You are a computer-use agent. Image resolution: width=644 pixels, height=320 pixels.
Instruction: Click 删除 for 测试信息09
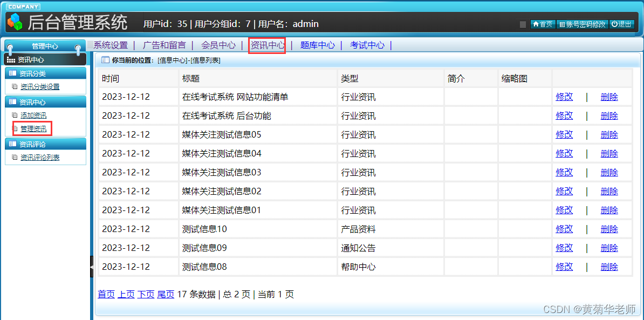point(609,248)
